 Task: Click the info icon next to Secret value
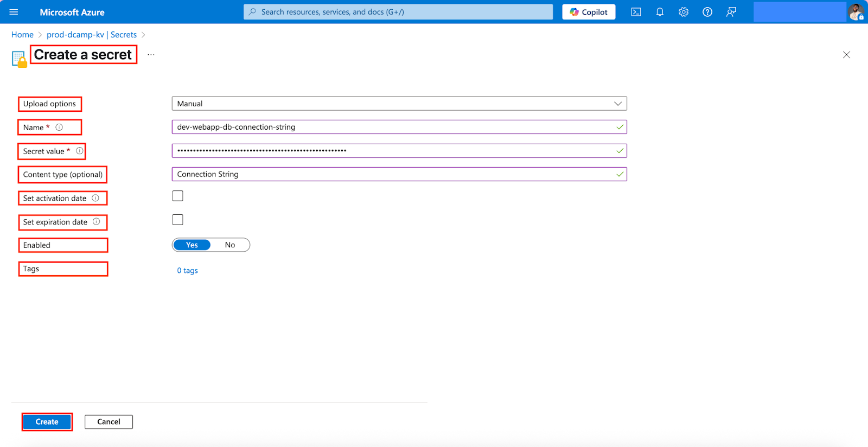(x=80, y=151)
